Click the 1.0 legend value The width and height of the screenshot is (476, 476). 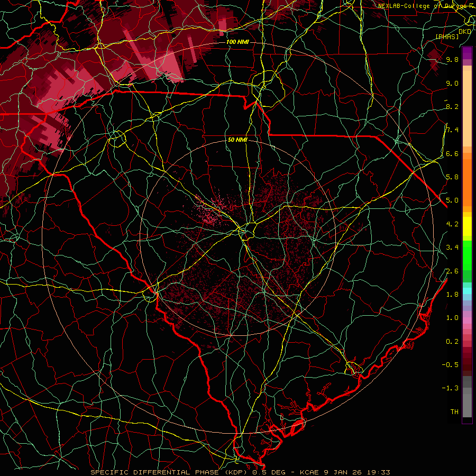(x=452, y=317)
